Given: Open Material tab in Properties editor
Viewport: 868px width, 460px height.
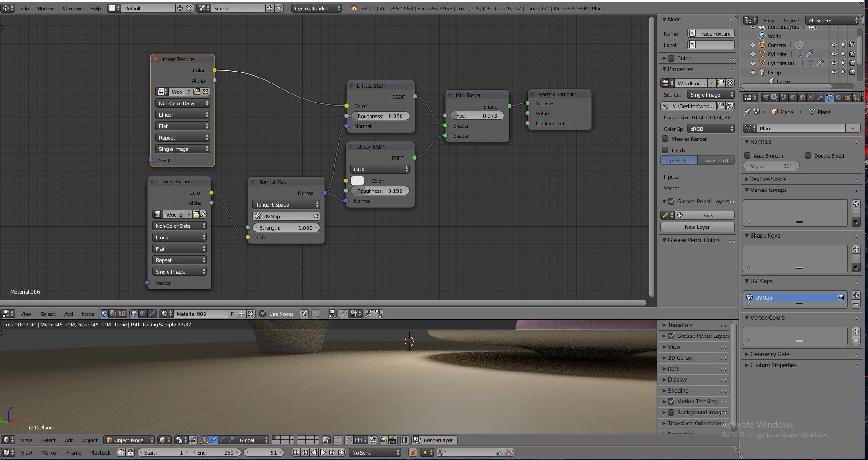Looking at the screenshot, I should (x=838, y=98).
